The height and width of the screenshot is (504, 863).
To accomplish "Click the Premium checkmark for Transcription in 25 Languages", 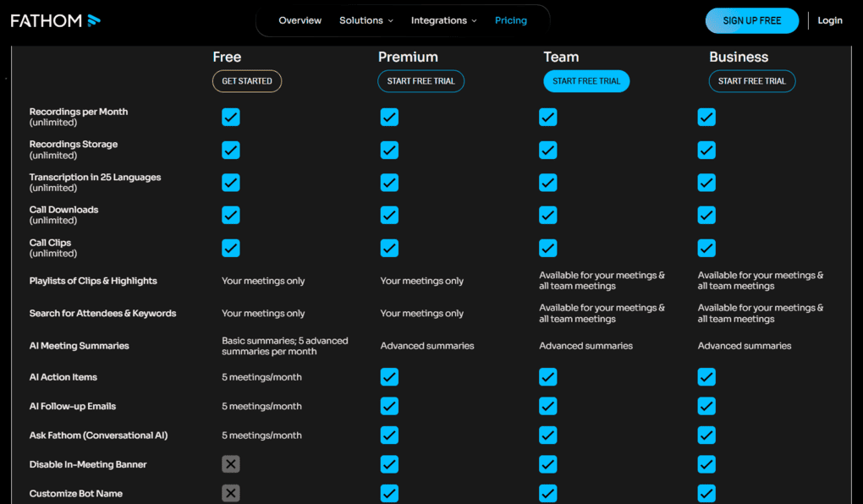I will 389,183.
